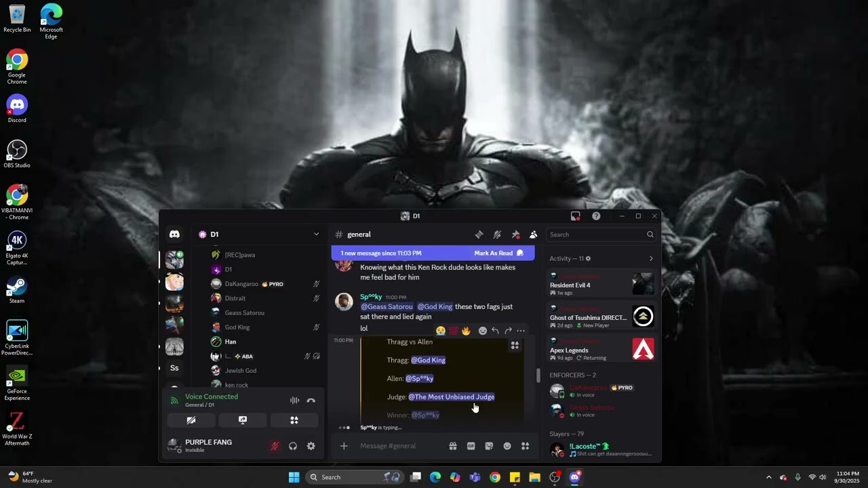Expand the Activity section chevron
Viewport: 868px width, 488px height.
tap(651, 258)
